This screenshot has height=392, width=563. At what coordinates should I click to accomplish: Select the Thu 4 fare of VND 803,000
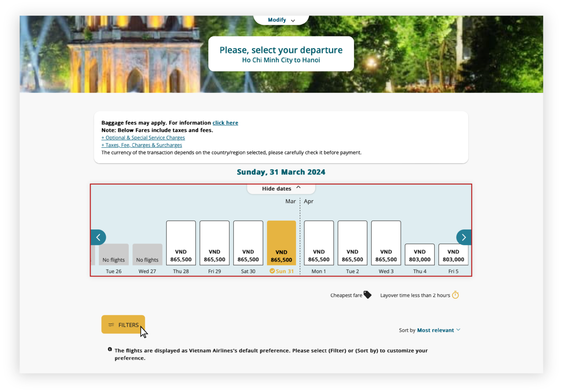(x=419, y=255)
